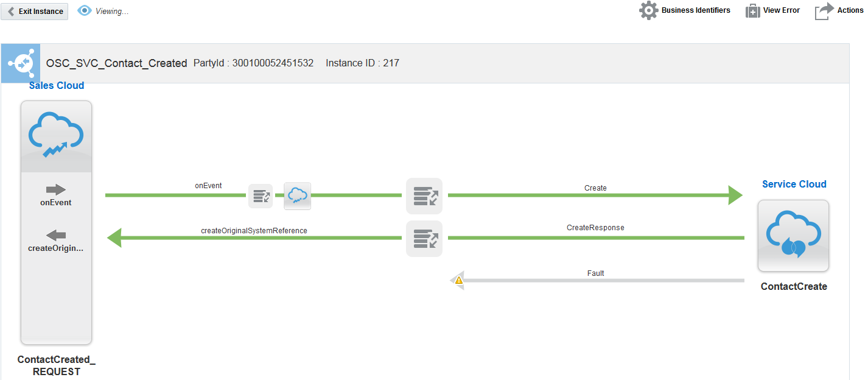Click the integration icon beside OSC_SVC_Contact_Created
The image size is (868, 380).
click(21, 63)
